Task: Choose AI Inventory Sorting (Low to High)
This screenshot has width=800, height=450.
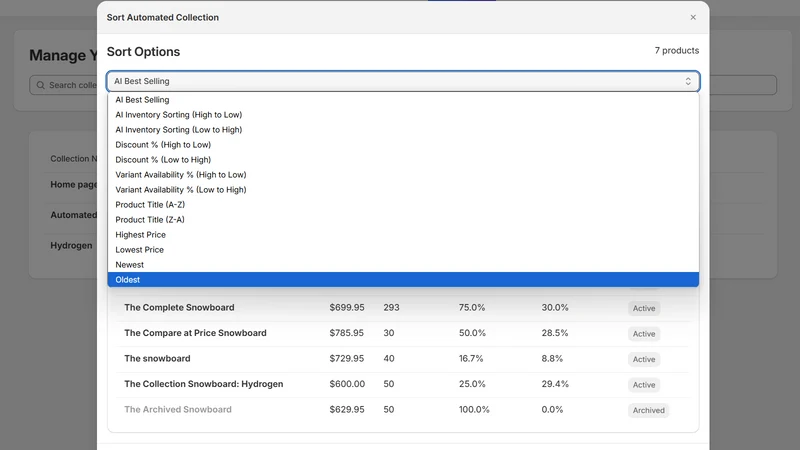Action: click(403, 130)
